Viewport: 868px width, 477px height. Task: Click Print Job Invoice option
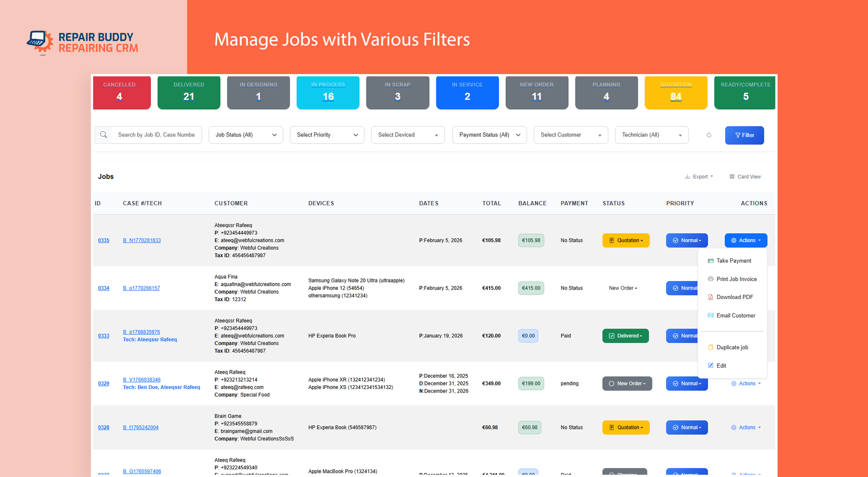click(x=736, y=279)
